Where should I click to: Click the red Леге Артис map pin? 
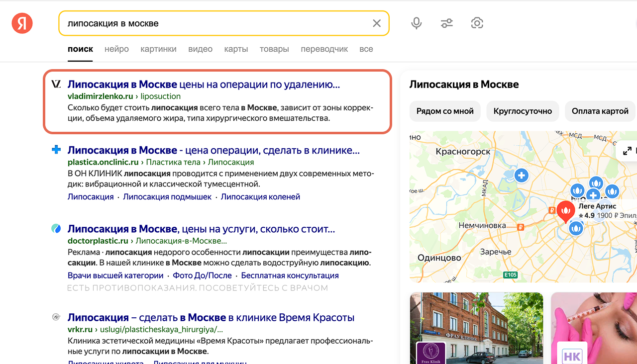pos(565,211)
